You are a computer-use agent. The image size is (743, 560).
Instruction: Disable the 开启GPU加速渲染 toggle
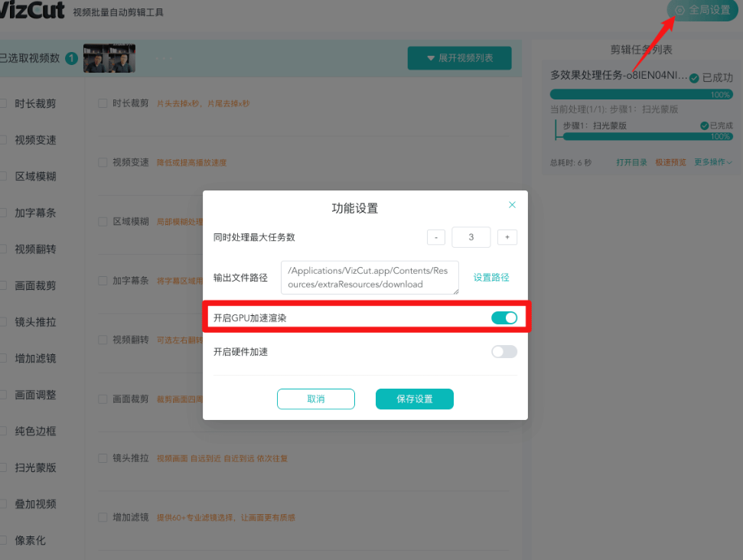click(504, 317)
